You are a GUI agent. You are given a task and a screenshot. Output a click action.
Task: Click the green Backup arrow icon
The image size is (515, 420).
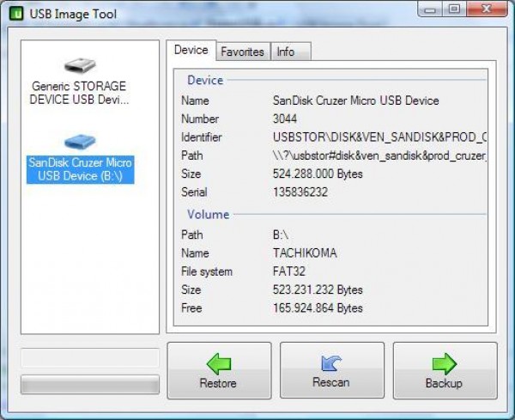pyautogui.click(x=445, y=364)
